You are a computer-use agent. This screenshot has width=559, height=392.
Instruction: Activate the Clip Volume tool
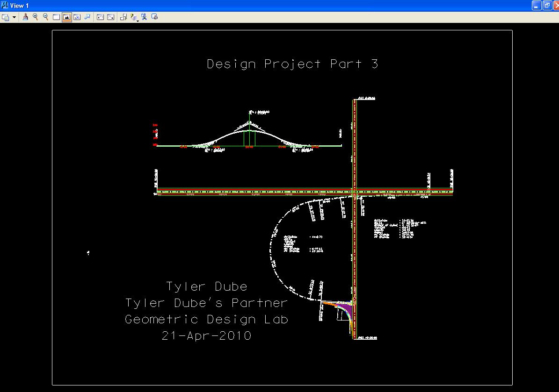(x=145, y=17)
